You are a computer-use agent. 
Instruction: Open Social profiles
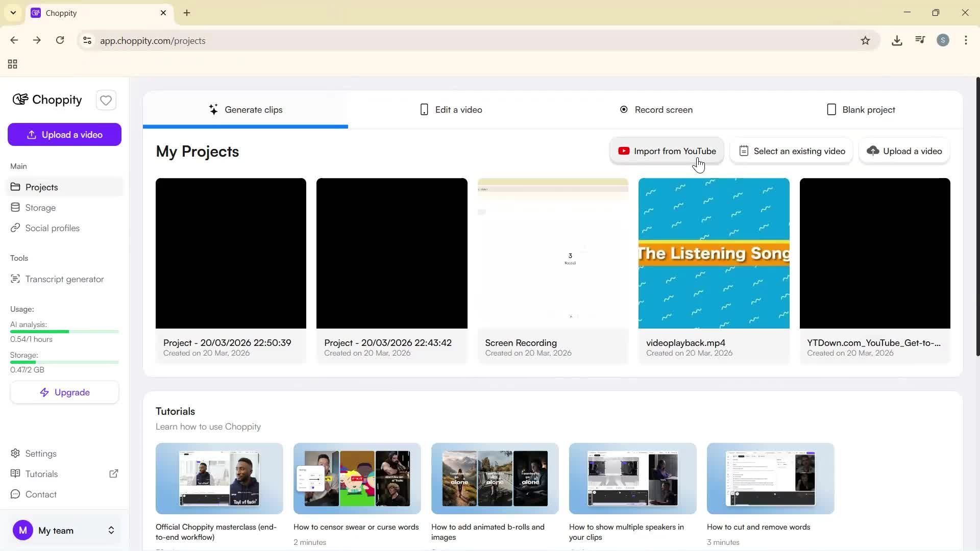point(52,228)
